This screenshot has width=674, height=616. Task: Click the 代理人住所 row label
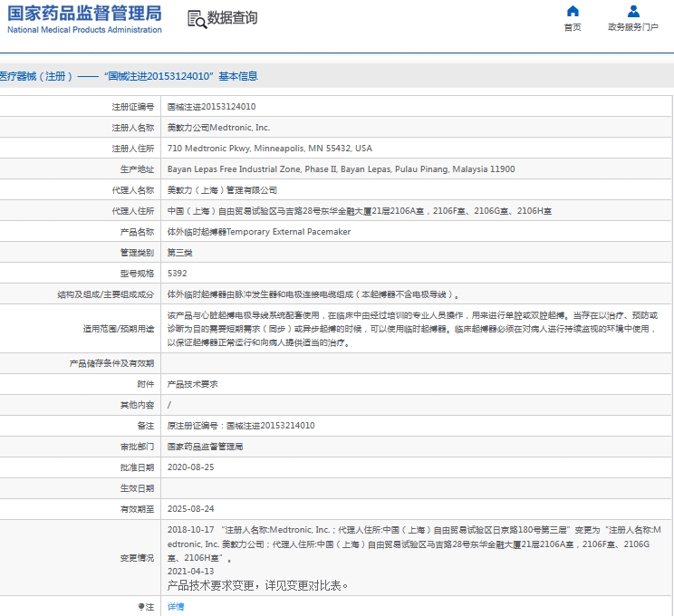point(133,211)
